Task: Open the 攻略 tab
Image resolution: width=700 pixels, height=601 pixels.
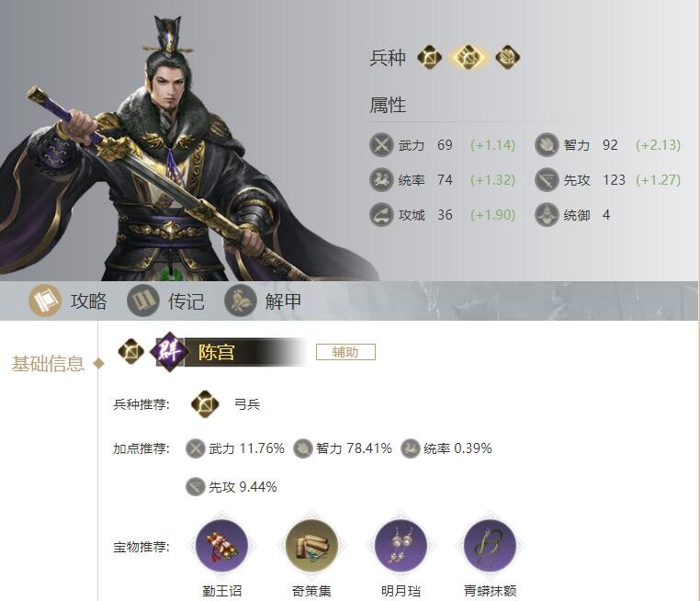Action: coord(68,300)
